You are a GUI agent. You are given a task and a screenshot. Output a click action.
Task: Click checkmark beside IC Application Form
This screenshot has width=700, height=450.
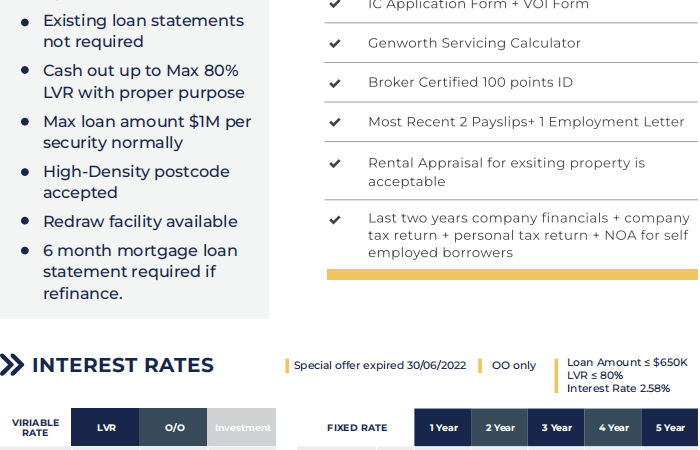coord(335,4)
